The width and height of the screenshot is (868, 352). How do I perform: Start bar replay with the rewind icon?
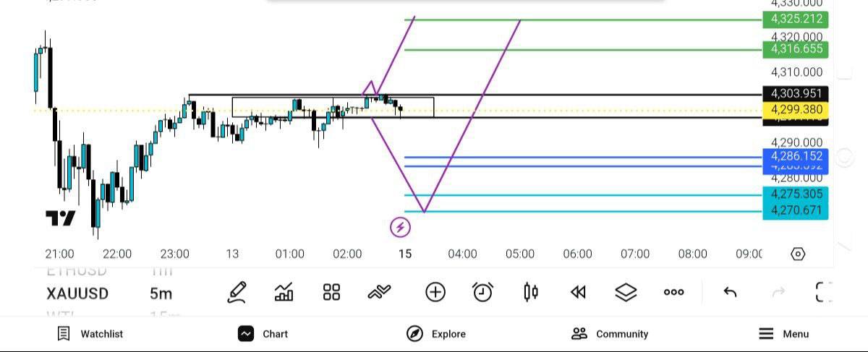click(577, 292)
